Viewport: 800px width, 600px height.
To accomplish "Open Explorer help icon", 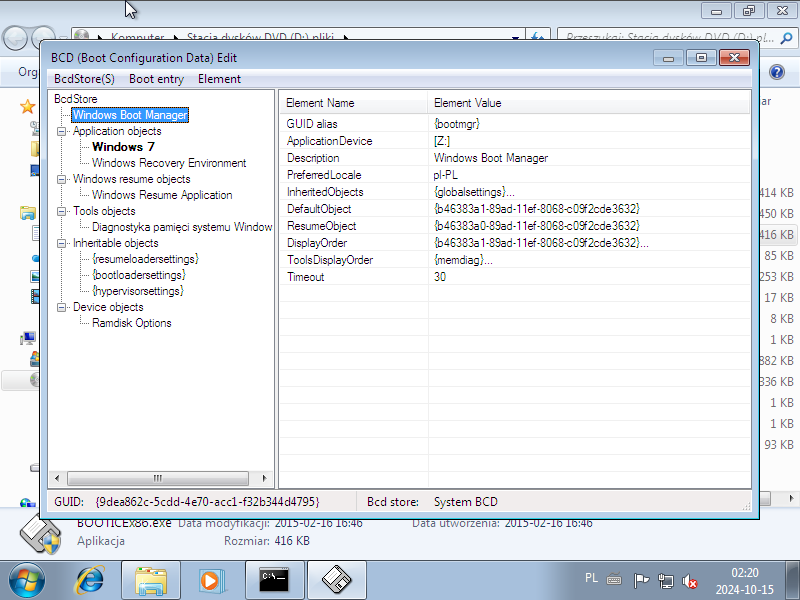I will click(777, 72).
